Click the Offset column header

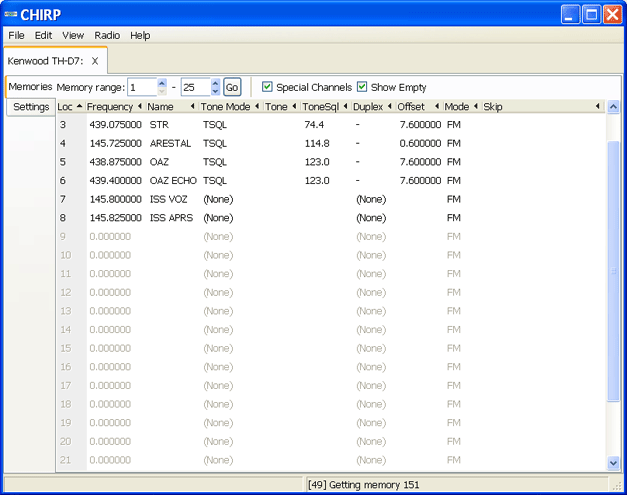419,107
